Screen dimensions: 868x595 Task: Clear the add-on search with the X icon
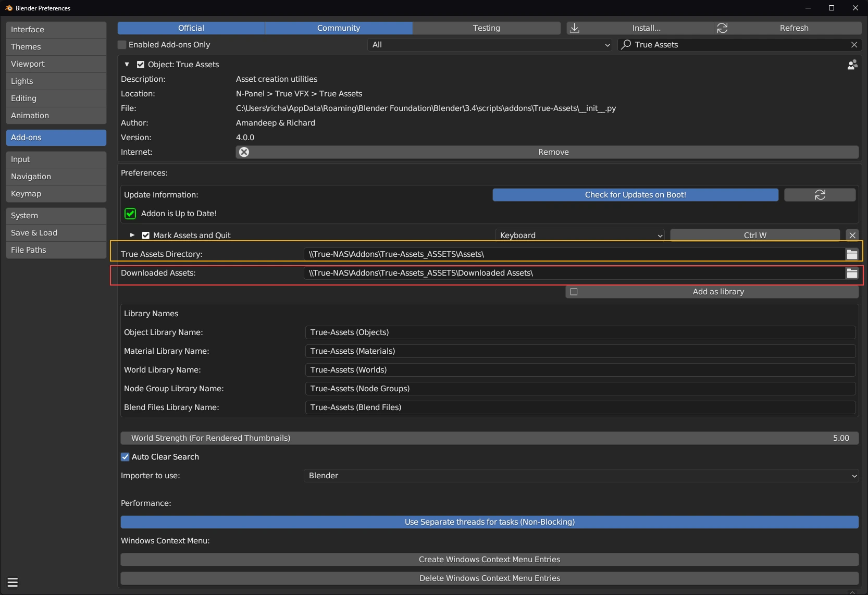click(x=854, y=45)
